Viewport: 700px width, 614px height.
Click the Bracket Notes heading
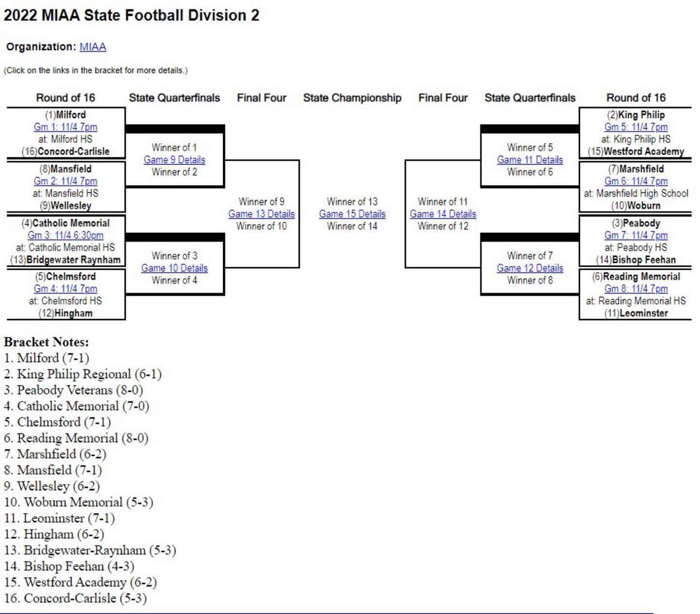[46, 342]
